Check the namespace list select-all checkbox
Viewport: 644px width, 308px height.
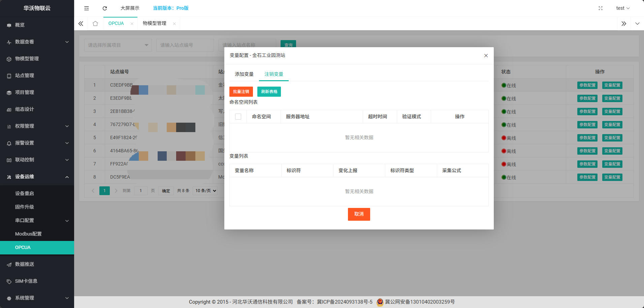pos(238,117)
